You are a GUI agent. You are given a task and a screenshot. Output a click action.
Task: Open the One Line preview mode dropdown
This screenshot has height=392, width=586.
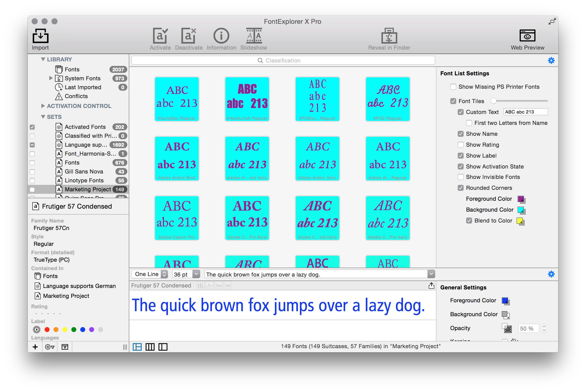coord(149,274)
